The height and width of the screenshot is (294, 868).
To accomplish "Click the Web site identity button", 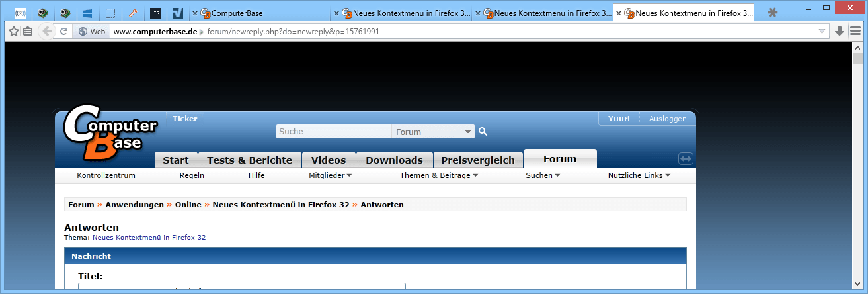I will tap(91, 31).
